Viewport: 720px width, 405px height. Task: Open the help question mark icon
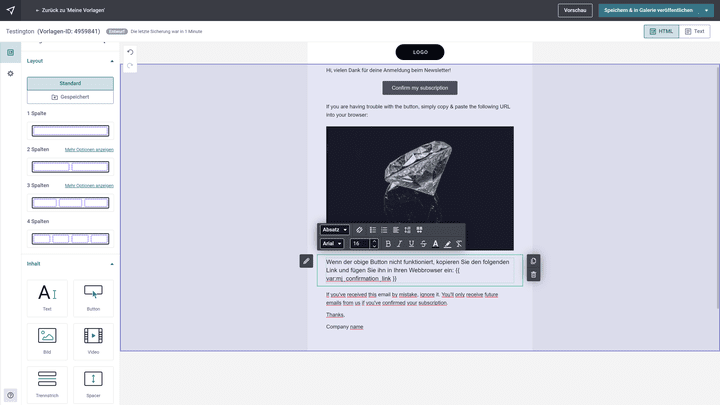click(x=11, y=395)
